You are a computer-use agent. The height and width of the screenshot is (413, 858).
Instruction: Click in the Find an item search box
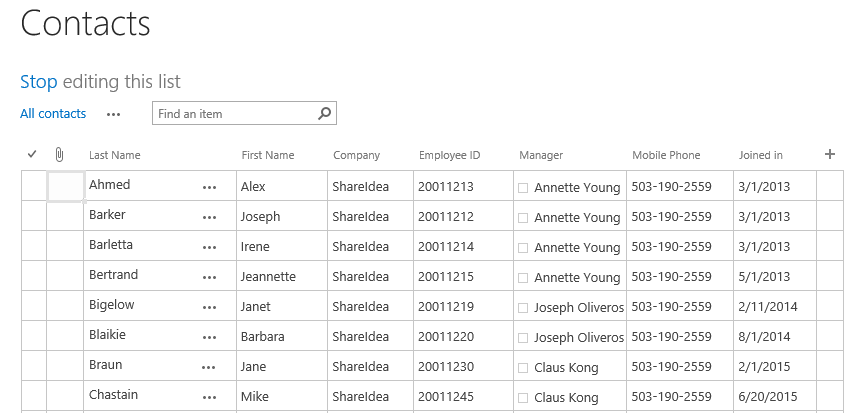pos(235,114)
